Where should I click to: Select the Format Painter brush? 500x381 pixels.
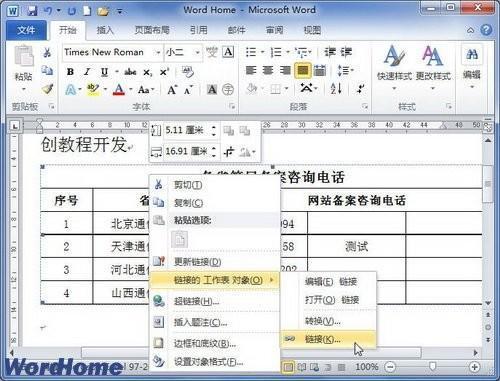point(47,89)
